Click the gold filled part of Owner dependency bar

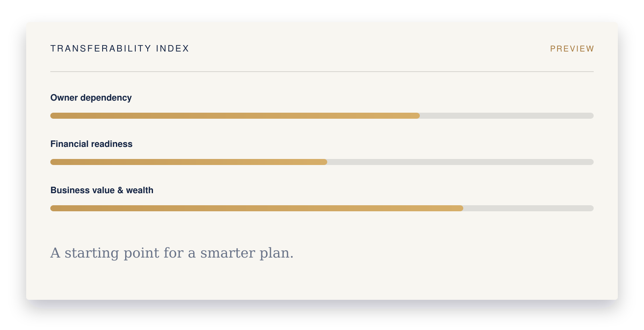(x=235, y=116)
